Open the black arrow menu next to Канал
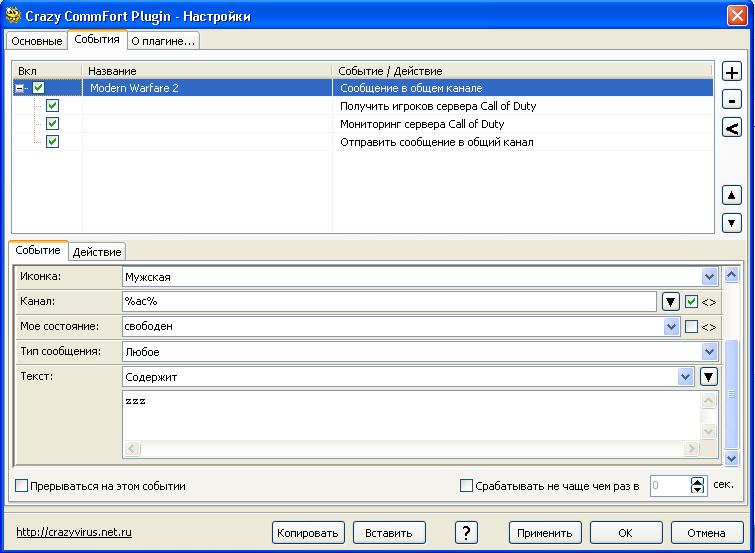 pyautogui.click(x=671, y=301)
